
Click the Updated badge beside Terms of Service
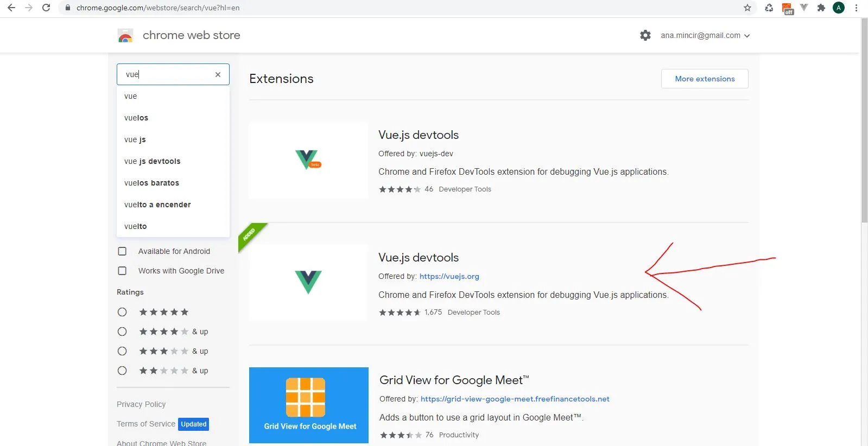click(194, 424)
